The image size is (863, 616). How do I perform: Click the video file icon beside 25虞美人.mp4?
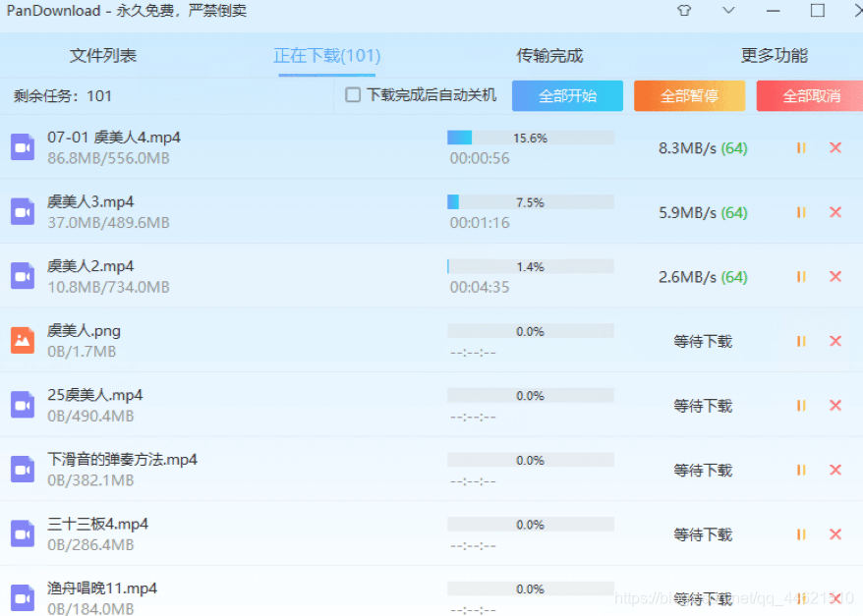point(22,405)
